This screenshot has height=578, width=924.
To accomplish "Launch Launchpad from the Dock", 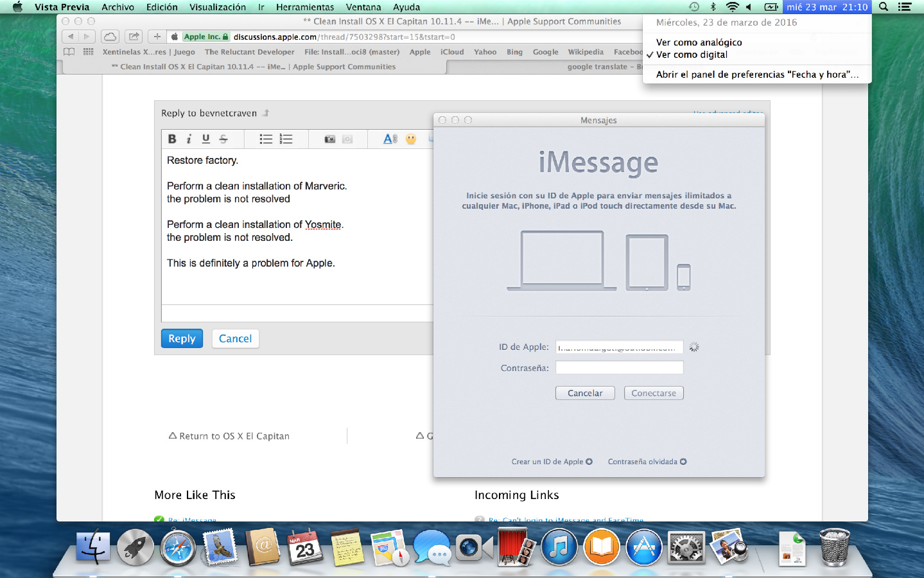I will [135, 547].
